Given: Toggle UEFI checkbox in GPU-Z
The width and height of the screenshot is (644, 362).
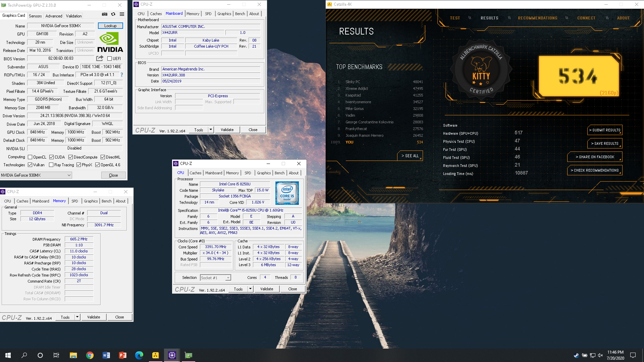Looking at the screenshot, I should [109, 58].
